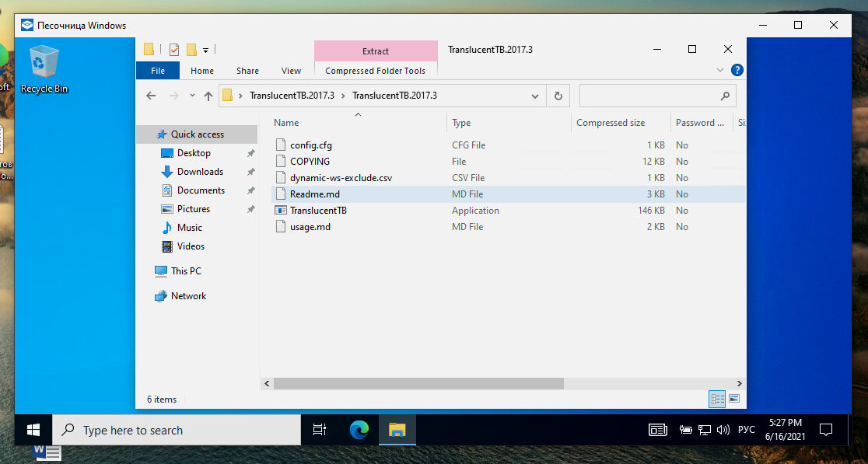868x464 pixels.
Task: Switch to the Home ribbon tab
Action: tap(202, 71)
